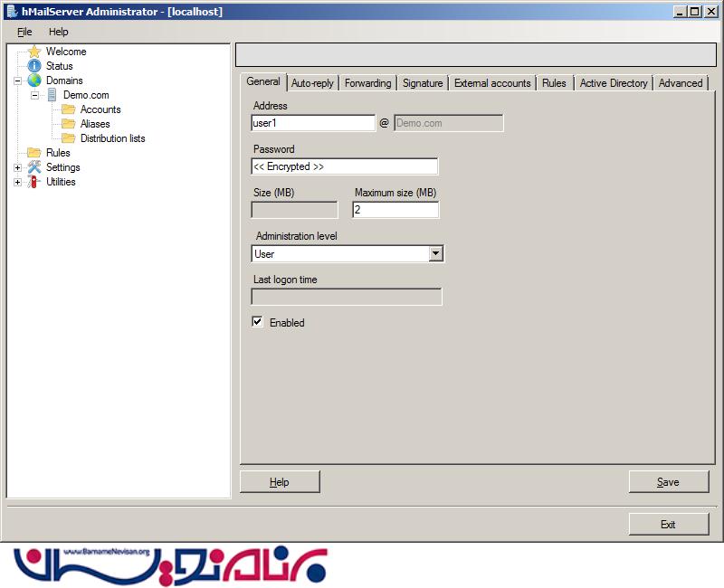
Task: Click the Save button
Action: (668, 482)
